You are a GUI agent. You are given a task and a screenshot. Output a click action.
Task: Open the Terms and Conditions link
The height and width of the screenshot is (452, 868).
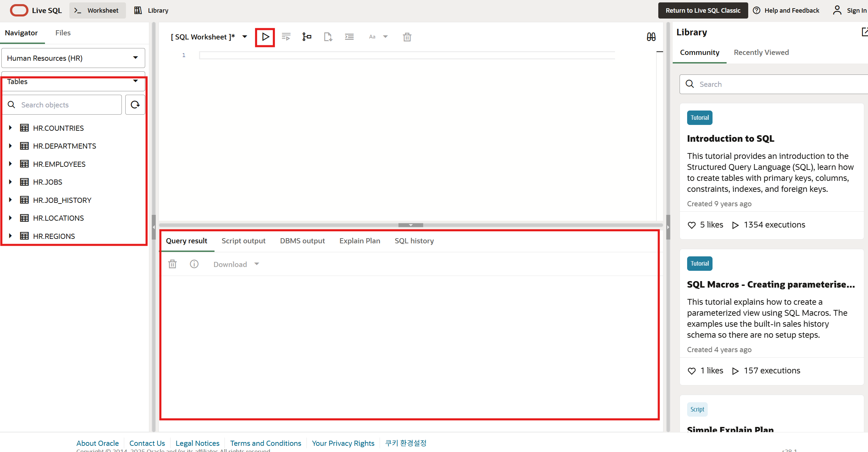265,443
